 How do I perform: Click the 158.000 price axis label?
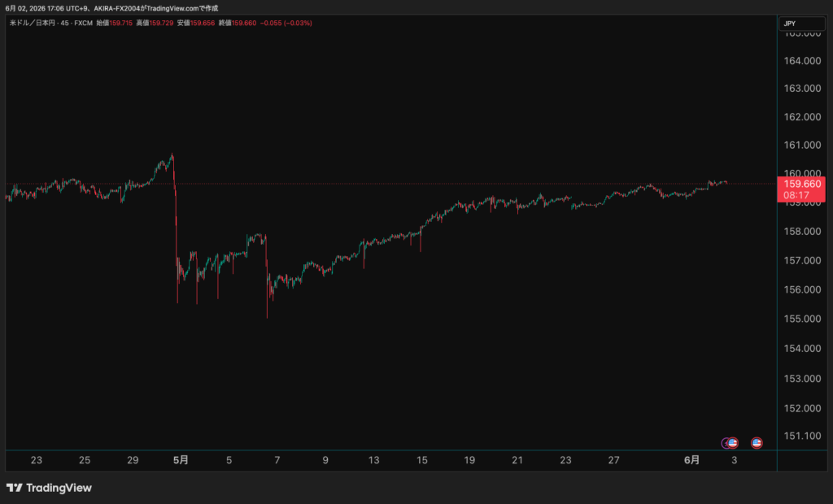point(802,232)
